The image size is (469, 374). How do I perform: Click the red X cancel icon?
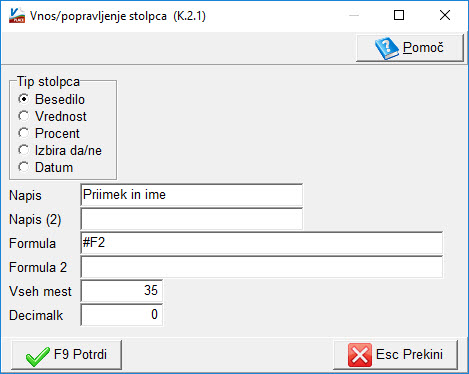pos(360,355)
